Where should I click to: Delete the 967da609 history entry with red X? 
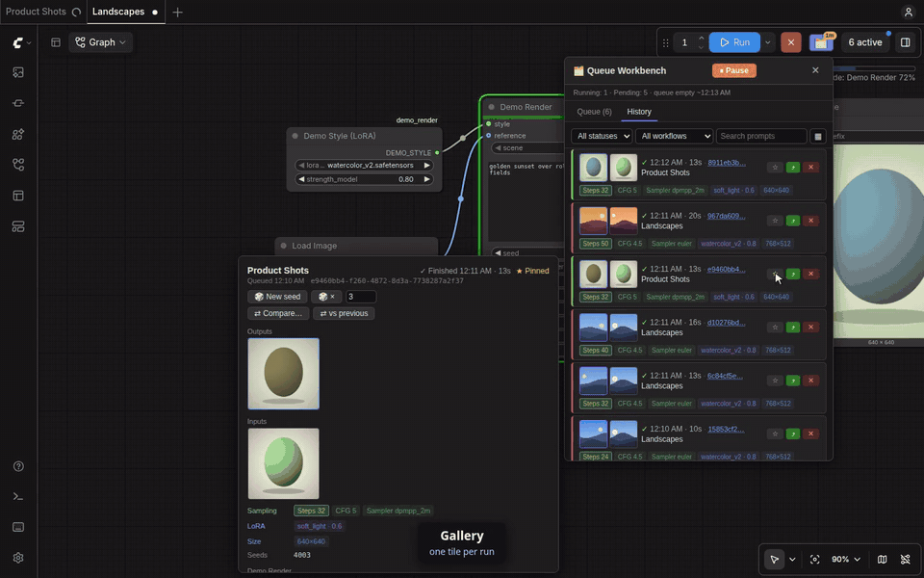point(810,221)
